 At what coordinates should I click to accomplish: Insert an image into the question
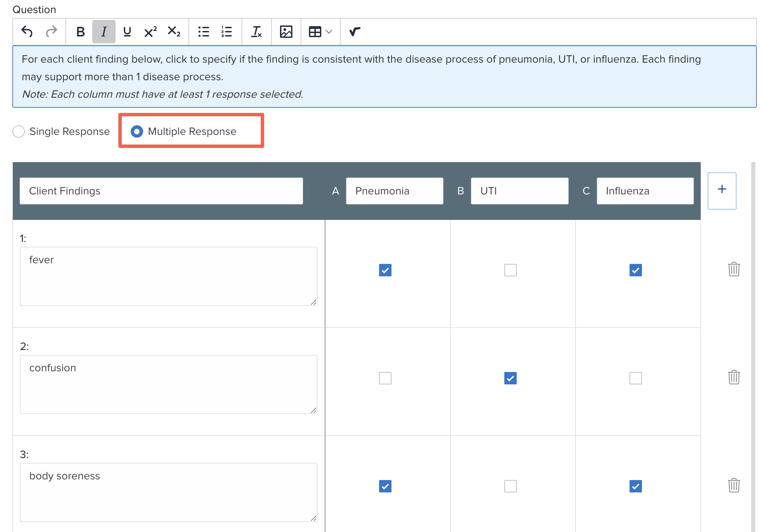coord(286,31)
